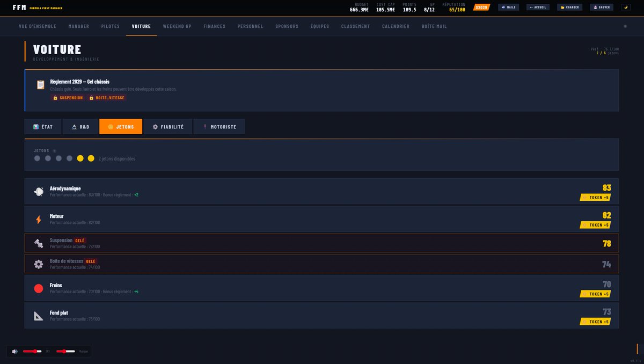The image size is (644, 364).
Task: Open the Pilotes menu
Action: coord(111,26)
